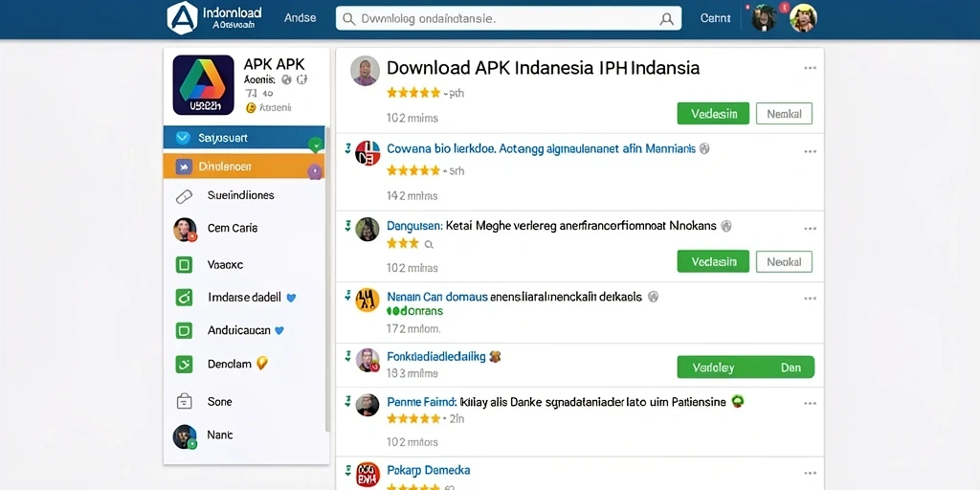Toggle the Anduicaucan green checkbox
This screenshot has width=980, height=490.
click(184, 330)
